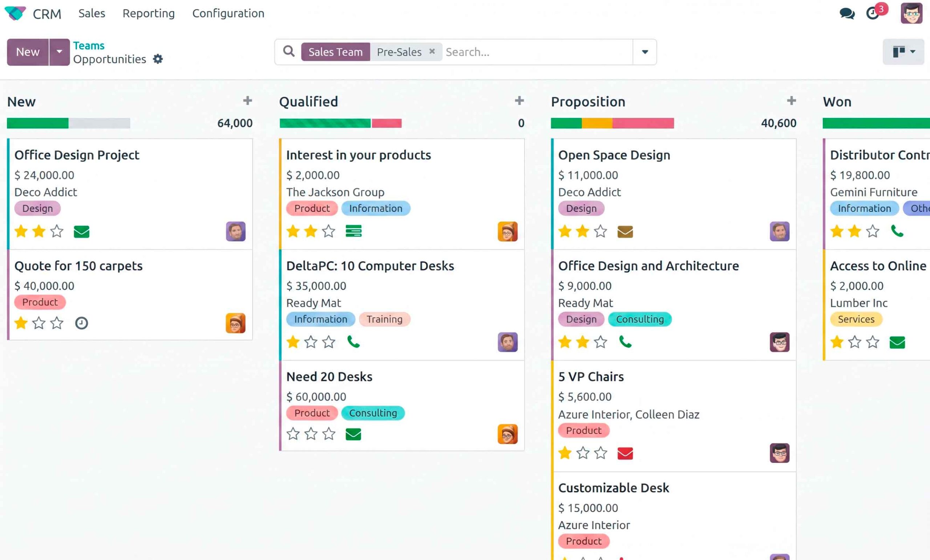Expand the New button dropdown arrow

(x=59, y=52)
